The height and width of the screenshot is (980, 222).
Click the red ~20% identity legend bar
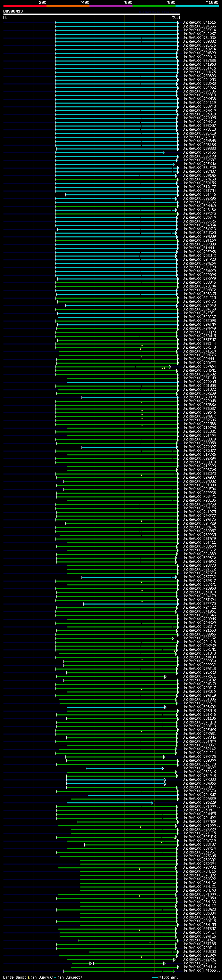tap(25, 6)
